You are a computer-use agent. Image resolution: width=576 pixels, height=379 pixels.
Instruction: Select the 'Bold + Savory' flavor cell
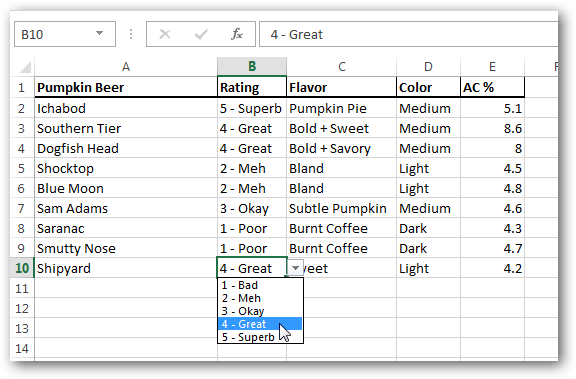[x=342, y=148]
